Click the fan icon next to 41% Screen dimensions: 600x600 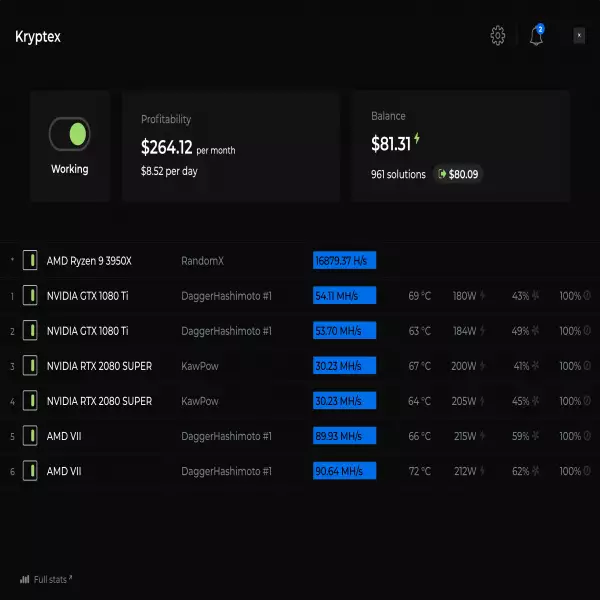535,366
